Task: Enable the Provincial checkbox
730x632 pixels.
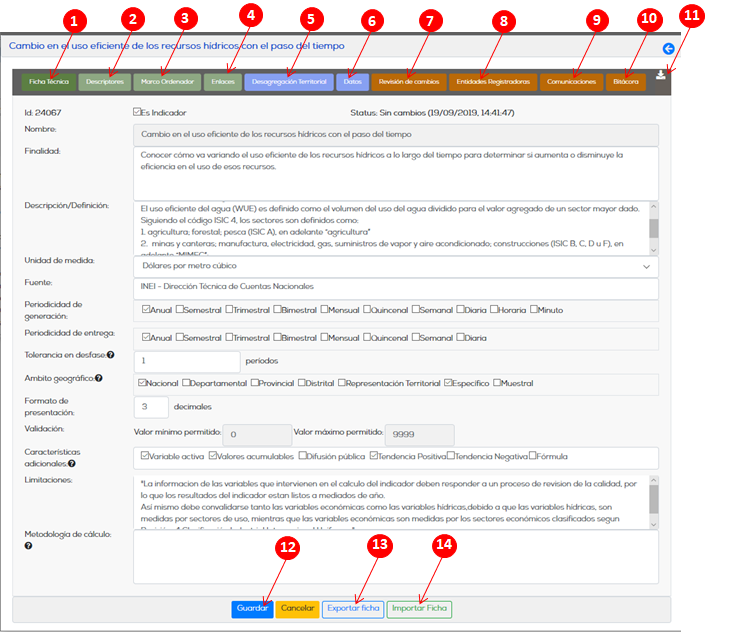Action: pos(255,383)
